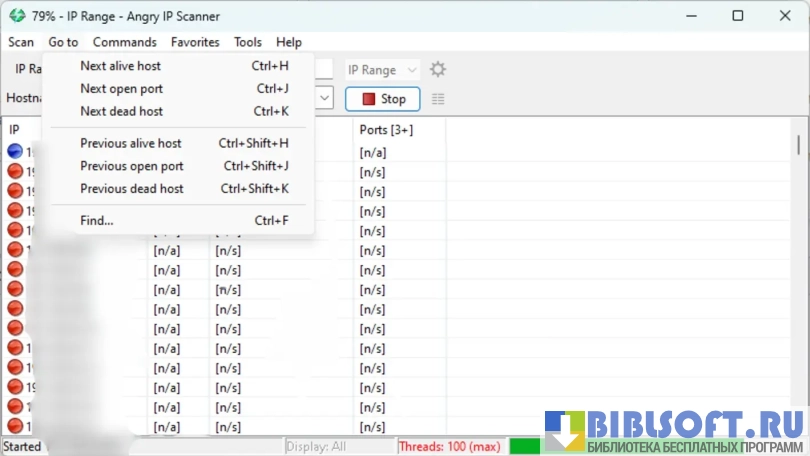
Task: Stop the running scan
Action: [x=382, y=99]
